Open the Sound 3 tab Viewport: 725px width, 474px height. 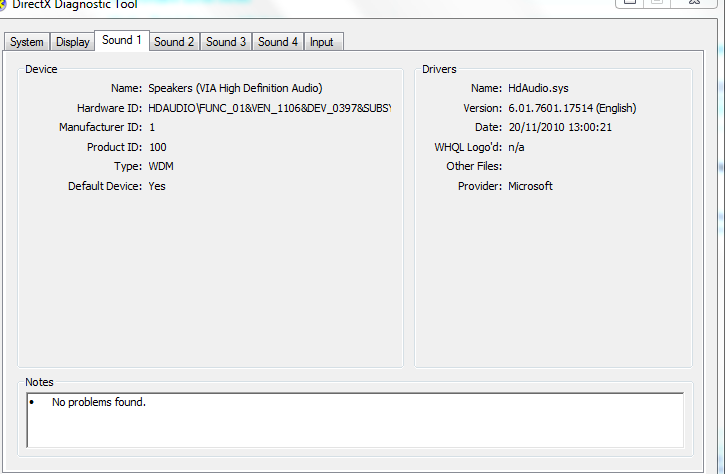(x=226, y=42)
